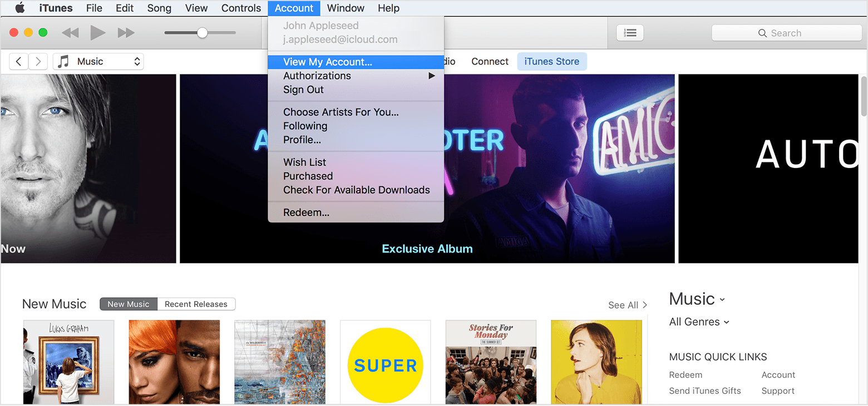Open the SUPER yellow circle album
868x406 pixels.
click(x=386, y=362)
